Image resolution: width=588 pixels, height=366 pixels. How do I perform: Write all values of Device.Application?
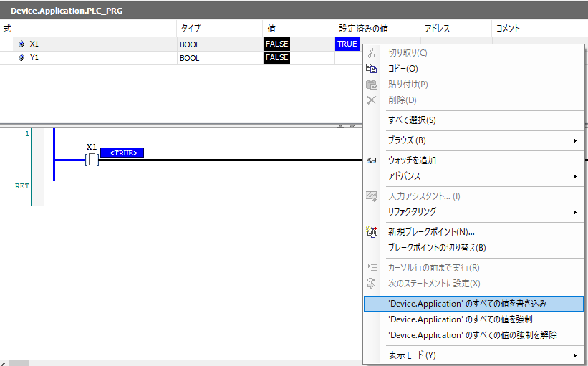click(473, 304)
